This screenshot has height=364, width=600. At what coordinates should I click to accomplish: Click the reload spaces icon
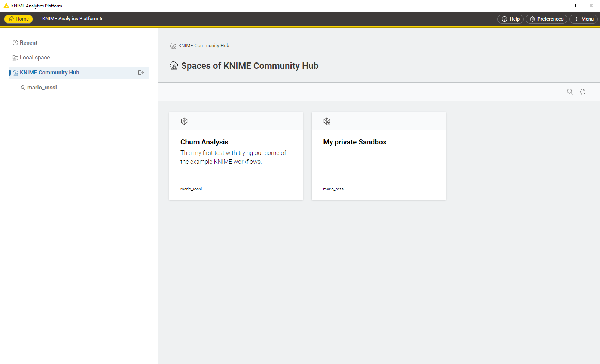[583, 92]
